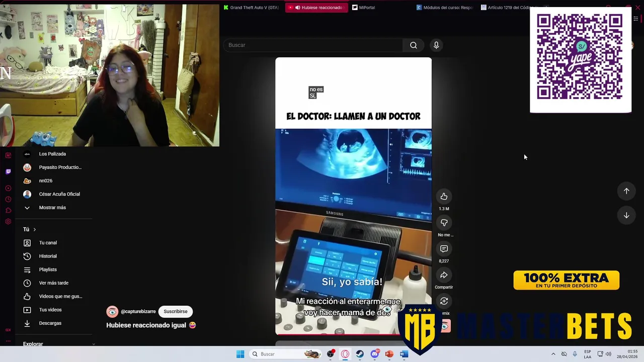Screen dimensions: 644x362
Task: Toggle the taskbar microphone tray icon
Action: pos(575,354)
